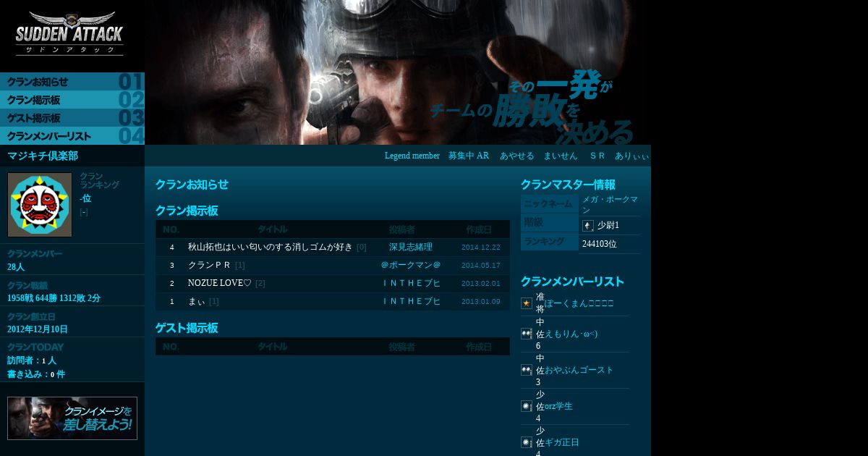
Task: Click date 2014.12.22
Action: [x=481, y=248]
